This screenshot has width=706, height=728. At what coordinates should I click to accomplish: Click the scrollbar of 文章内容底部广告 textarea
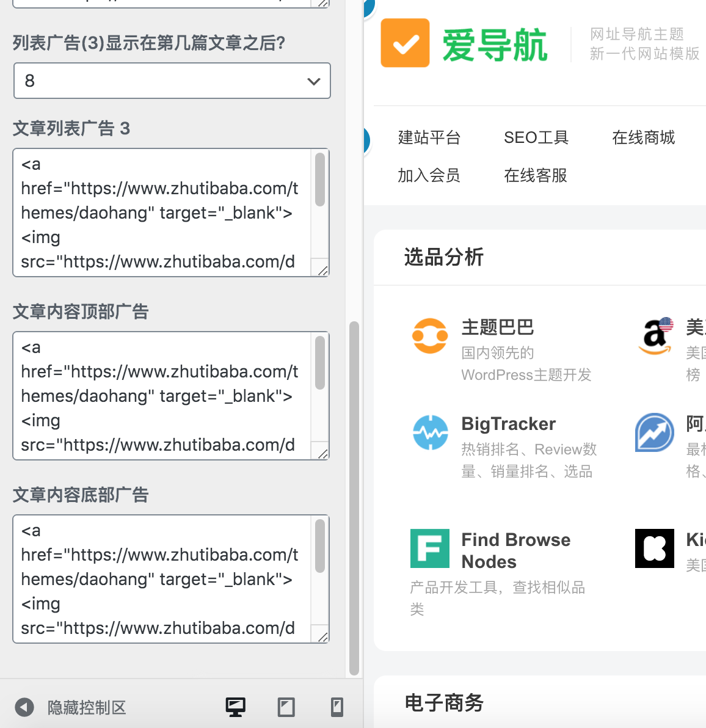coord(320,546)
